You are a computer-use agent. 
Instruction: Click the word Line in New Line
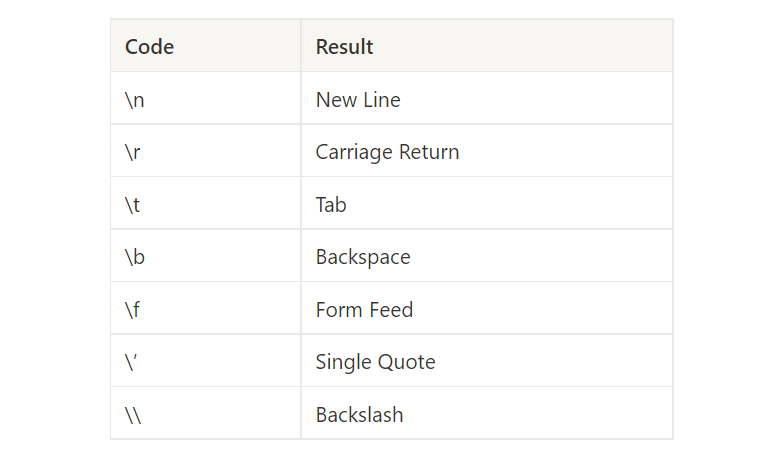coord(382,100)
